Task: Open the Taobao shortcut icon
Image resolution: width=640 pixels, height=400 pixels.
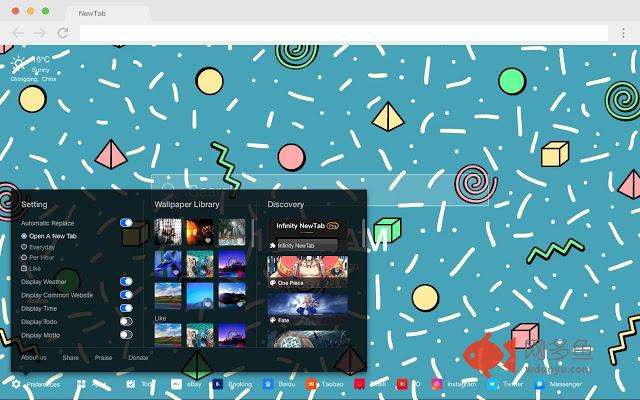Action: pos(312,384)
